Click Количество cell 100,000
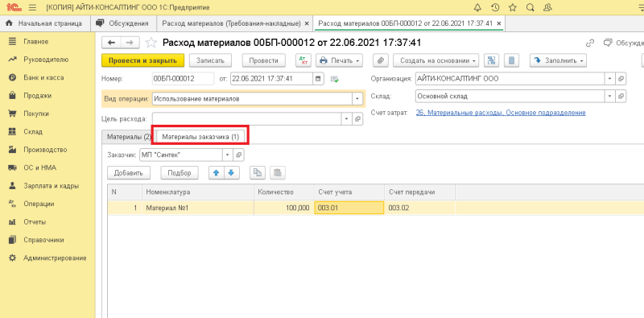644x318 pixels. (284, 209)
